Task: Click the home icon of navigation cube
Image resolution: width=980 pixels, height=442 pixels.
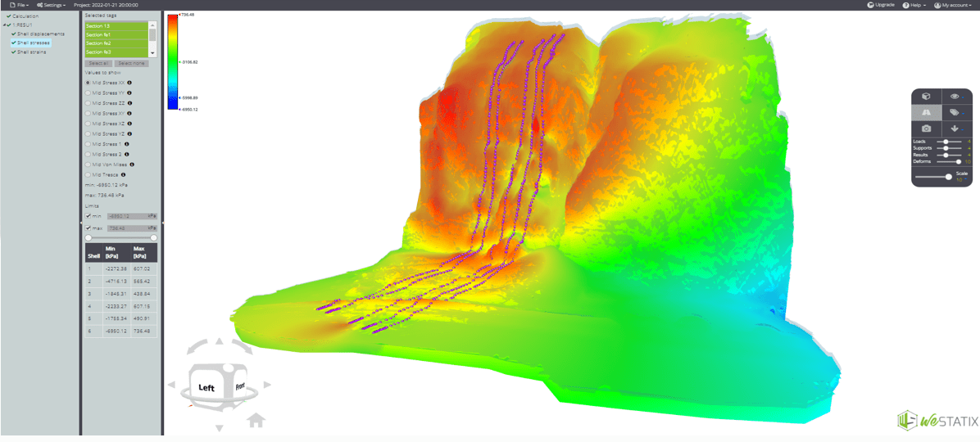Action: click(x=256, y=420)
